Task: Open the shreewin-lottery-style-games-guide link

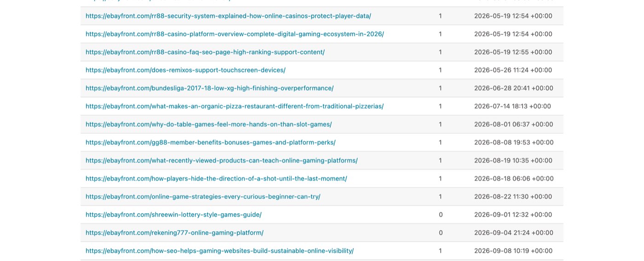Action: click(173, 215)
